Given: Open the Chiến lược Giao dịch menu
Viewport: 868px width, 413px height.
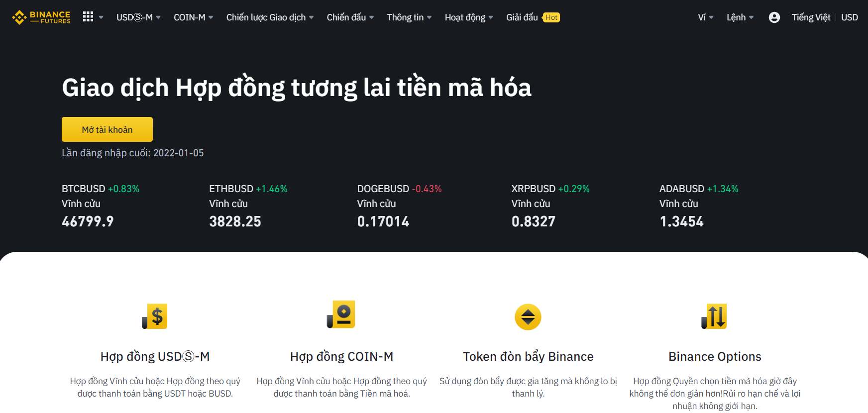Looking at the screenshot, I should point(270,17).
